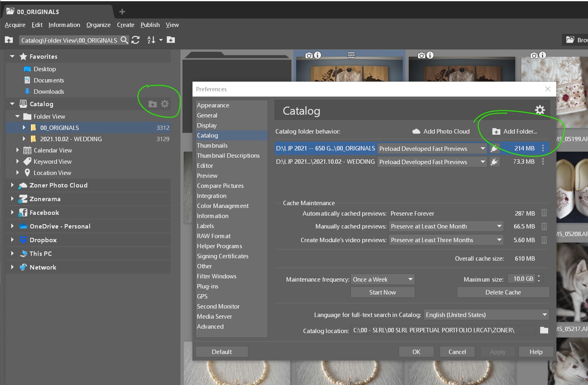The width and height of the screenshot is (588, 385).
Task: Click the search magnifier in the path bar
Action: pyautogui.click(x=125, y=40)
